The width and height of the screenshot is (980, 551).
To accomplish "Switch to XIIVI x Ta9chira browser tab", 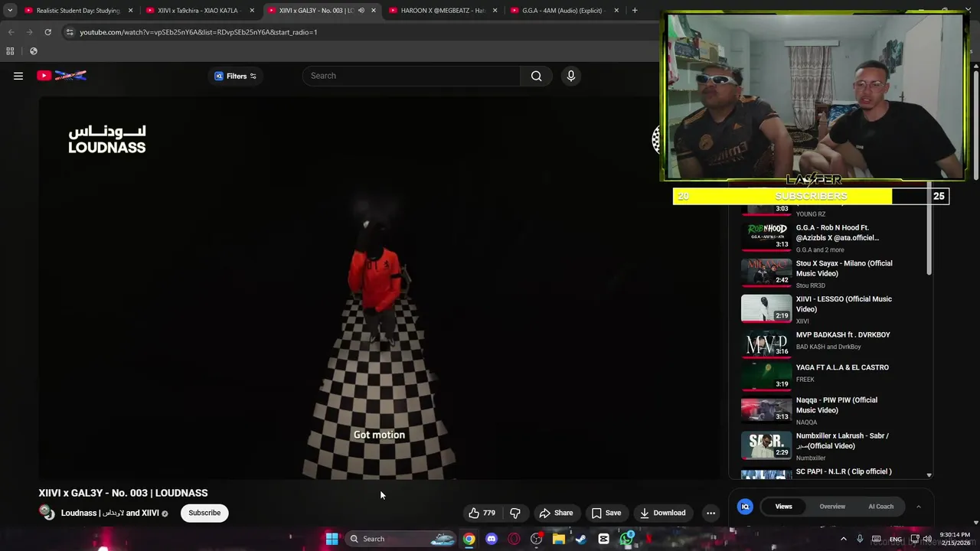I will click(198, 11).
